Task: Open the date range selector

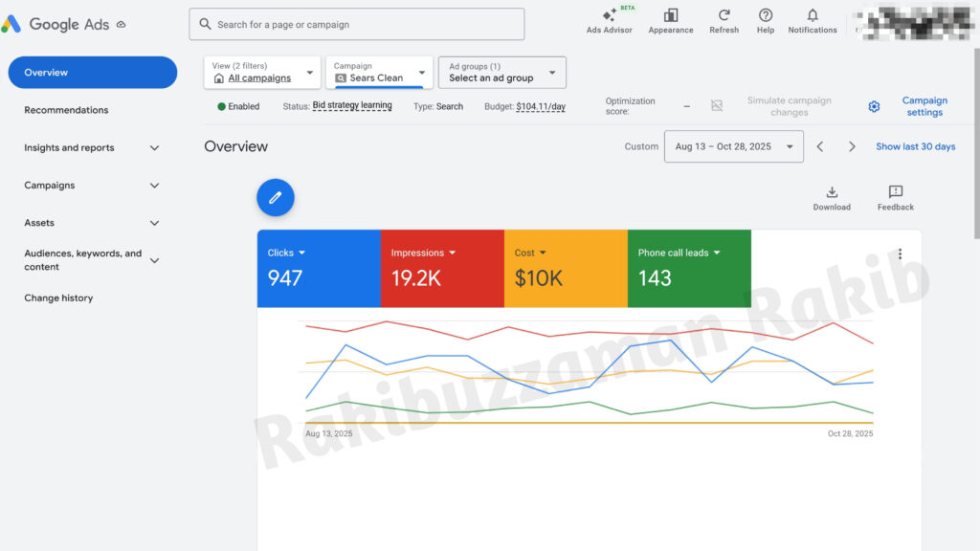Action: pos(733,146)
